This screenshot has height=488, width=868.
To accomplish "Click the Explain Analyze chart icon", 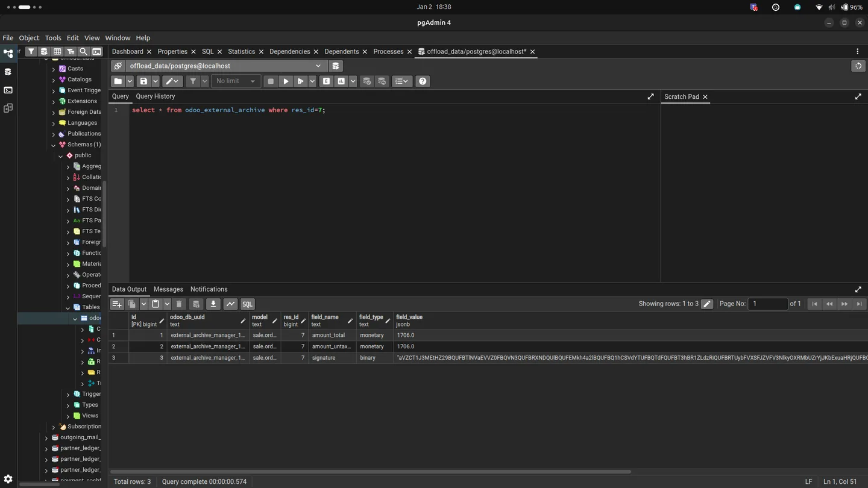I will [341, 81].
